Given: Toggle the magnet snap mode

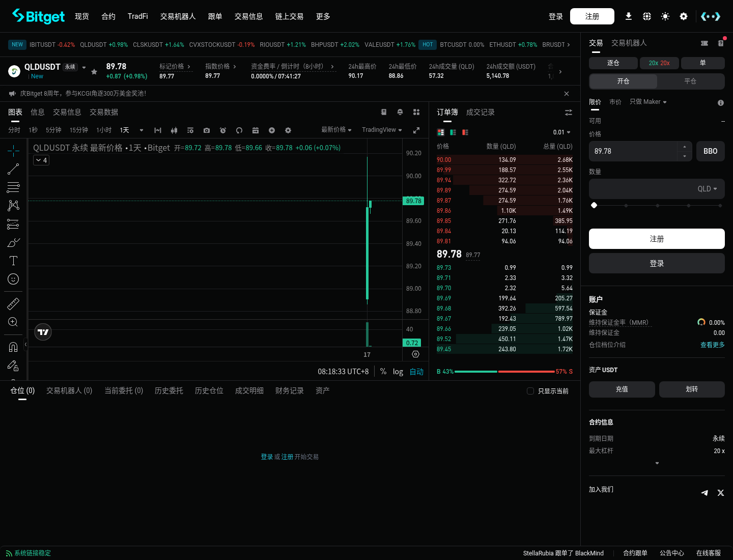Looking at the screenshot, I should 13,347.
